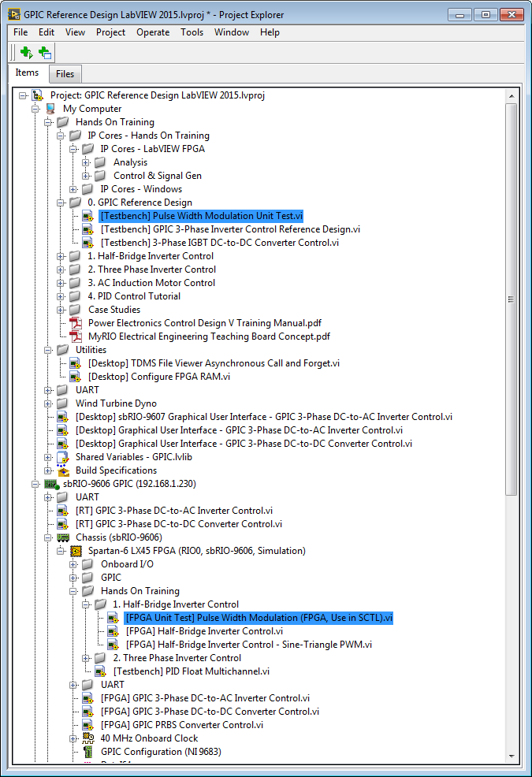Click the vertical scrollbar thumb
This screenshot has height=777, width=532.
click(512, 299)
